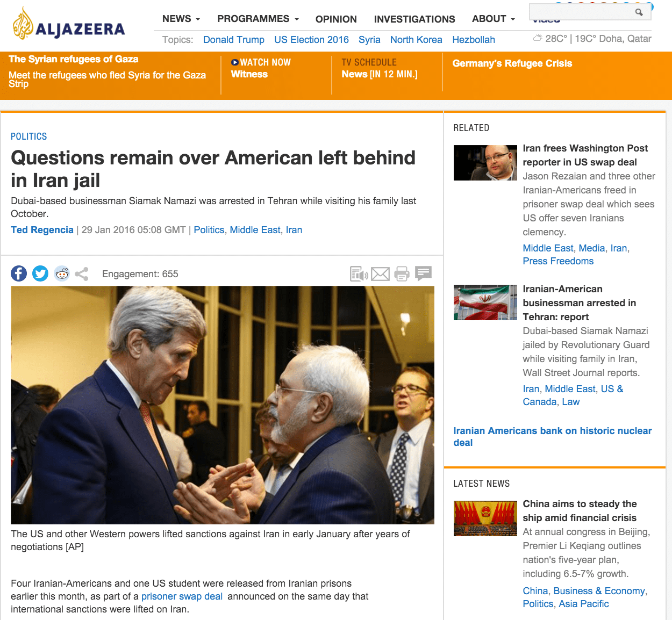Open comments speech bubble icon
672x620 pixels.
(x=424, y=273)
